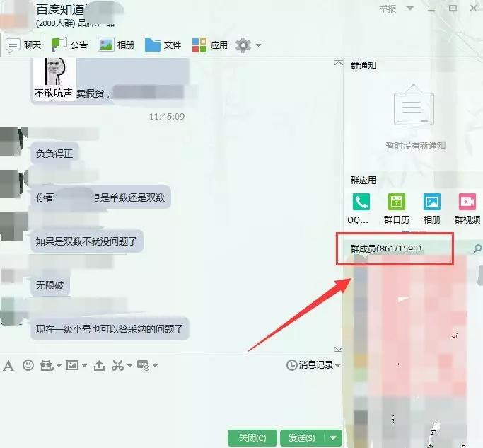Open the 文件 files tab

(x=163, y=45)
